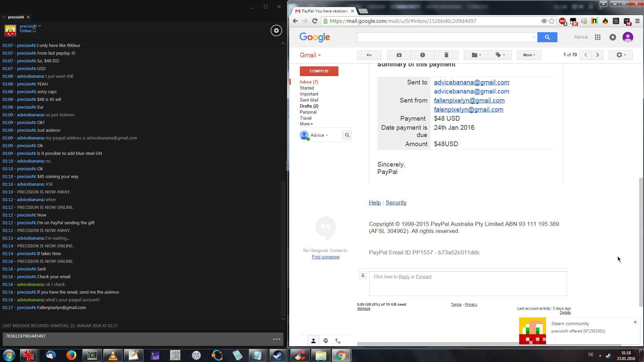
Task: Click the trash delete icon
Action: (x=446, y=55)
